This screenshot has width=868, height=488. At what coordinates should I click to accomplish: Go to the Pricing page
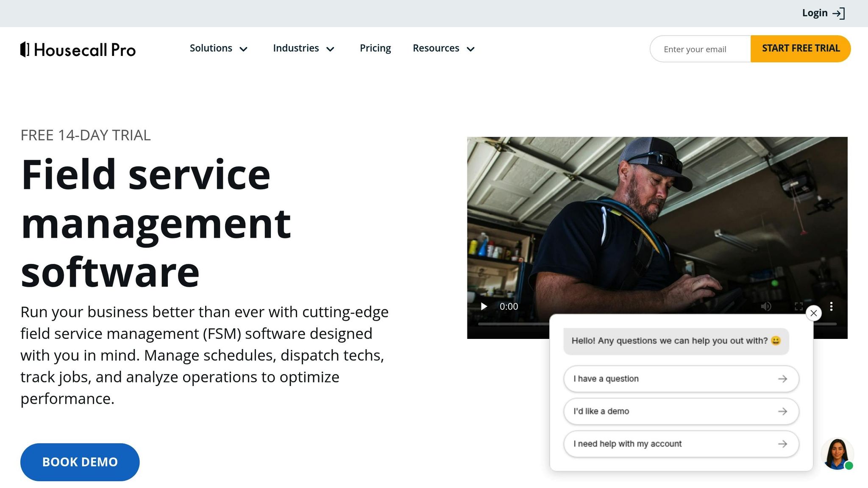(375, 48)
